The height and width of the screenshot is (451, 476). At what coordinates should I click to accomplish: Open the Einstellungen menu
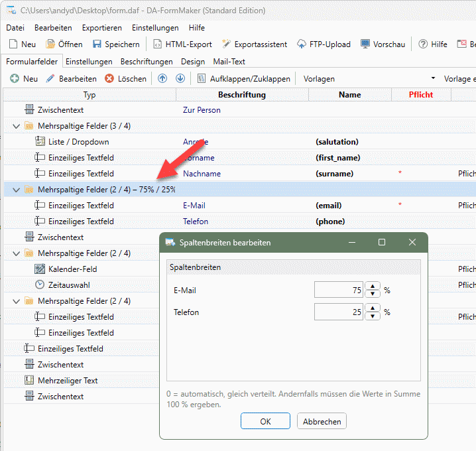[x=155, y=28]
